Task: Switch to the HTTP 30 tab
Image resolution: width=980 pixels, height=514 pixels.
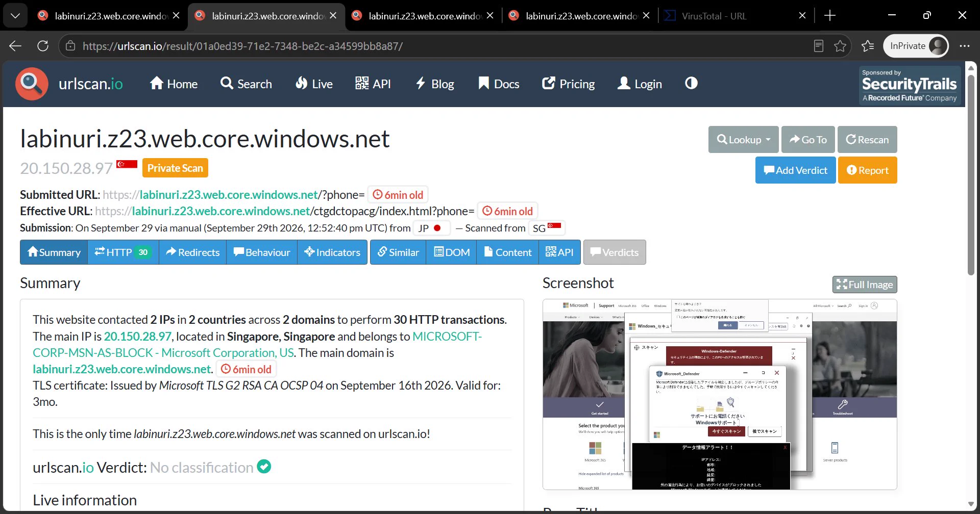Action: pyautogui.click(x=123, y=252)
